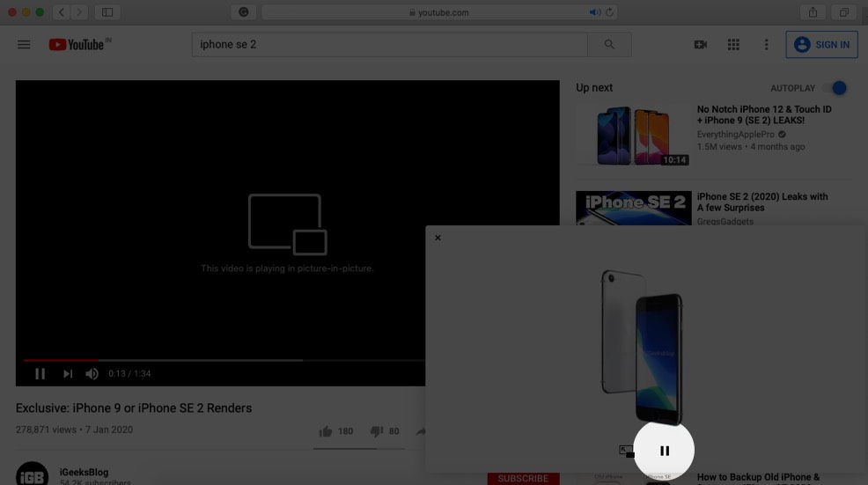The width and height of the screenshot is (868, 485).
Task: Click the 0:13 / 1:34 time display
Action: point(129,374)
